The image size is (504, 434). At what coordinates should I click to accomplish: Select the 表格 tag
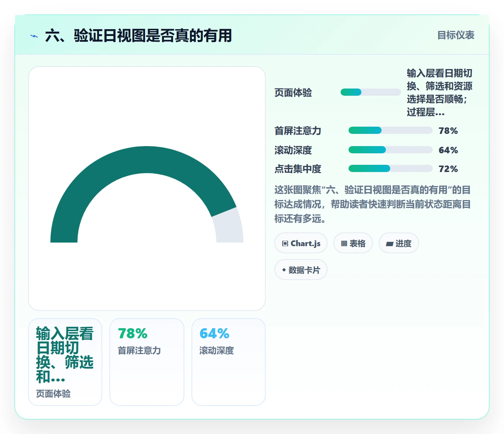point(353,243)
